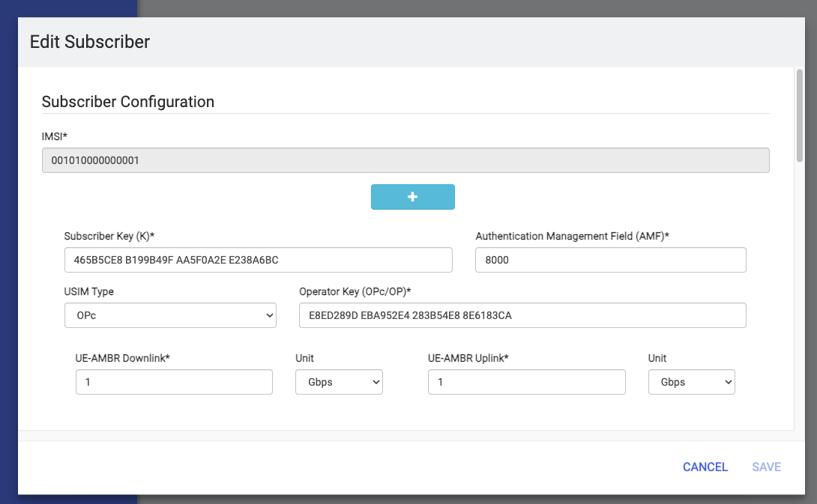The image size is (817, 504).
Task: Focus the UE-AMBR Downlink value field
Action: pyautogui.click(x=174, y=382)
